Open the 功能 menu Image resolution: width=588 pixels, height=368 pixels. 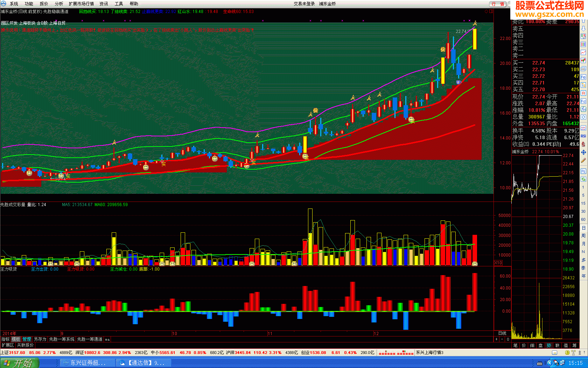pyautogui.click(x=29, y=4)
